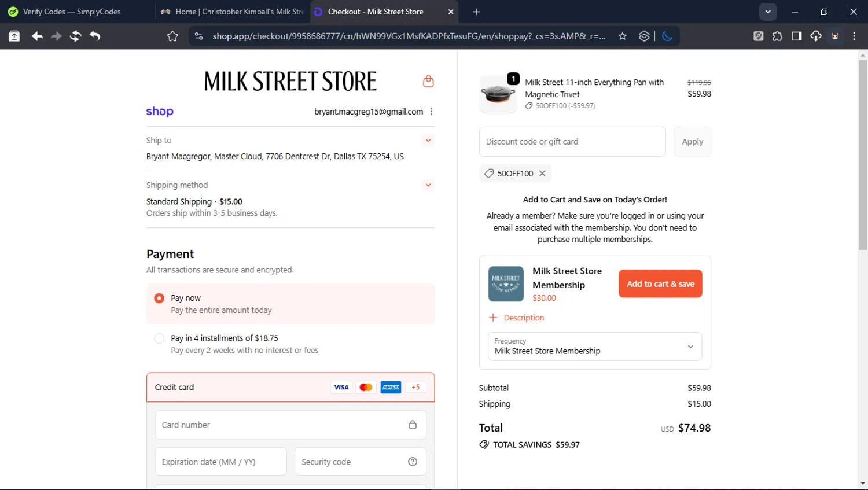This screenshot has width=868, height=490.
Task: Open the tab search dropdown
Action: (768, 12)
